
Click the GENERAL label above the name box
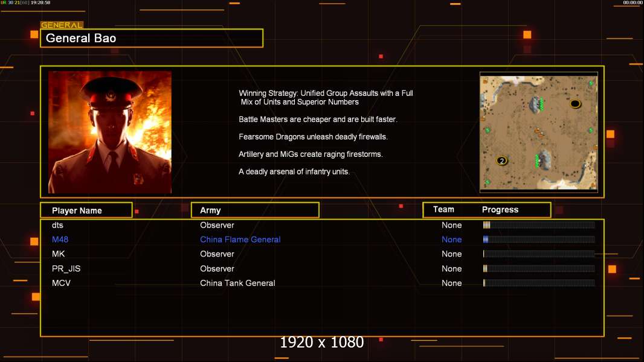(62, 25)
